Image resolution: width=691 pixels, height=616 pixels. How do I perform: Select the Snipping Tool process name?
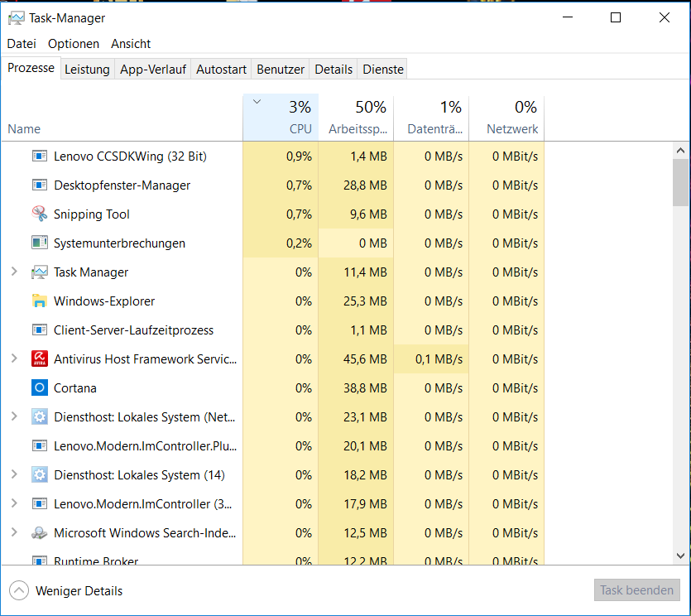[x=92, y=214]
